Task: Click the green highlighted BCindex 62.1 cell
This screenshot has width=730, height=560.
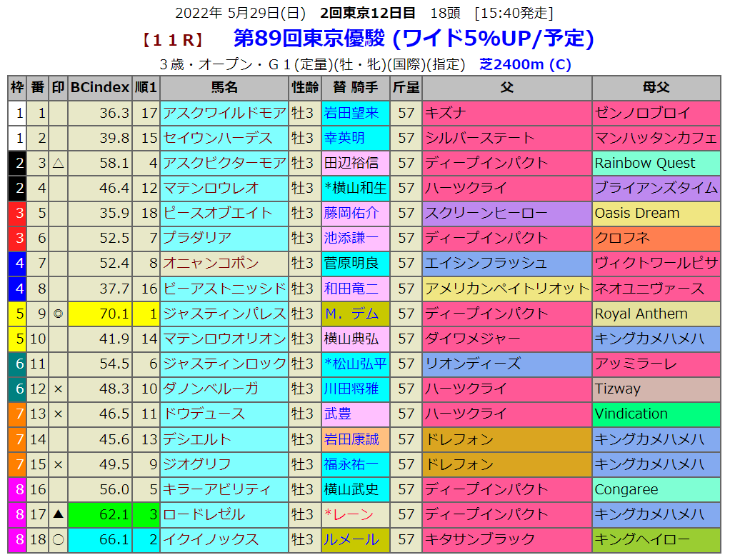Action: pos(100,514)
